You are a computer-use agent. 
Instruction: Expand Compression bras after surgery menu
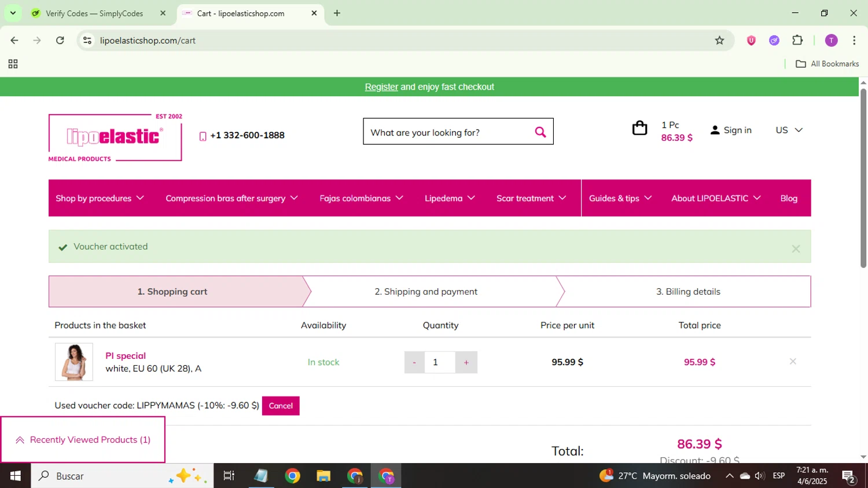[x=231, y=198]
